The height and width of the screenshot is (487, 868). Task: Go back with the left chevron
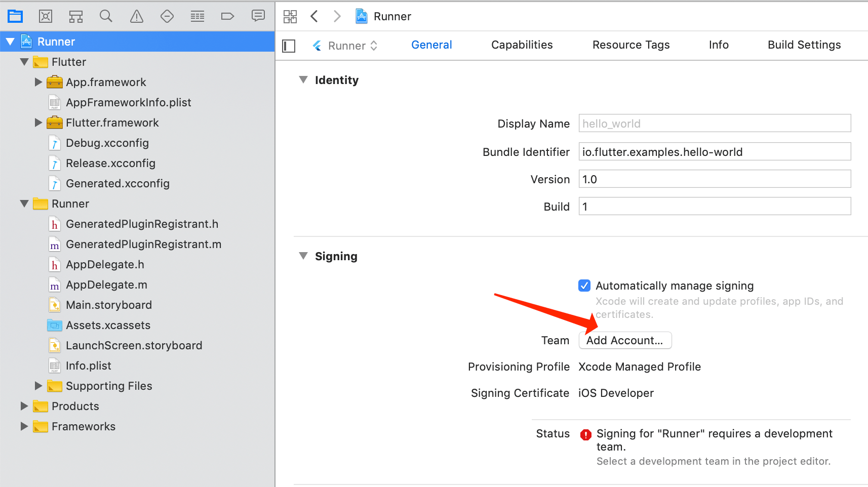314,16
